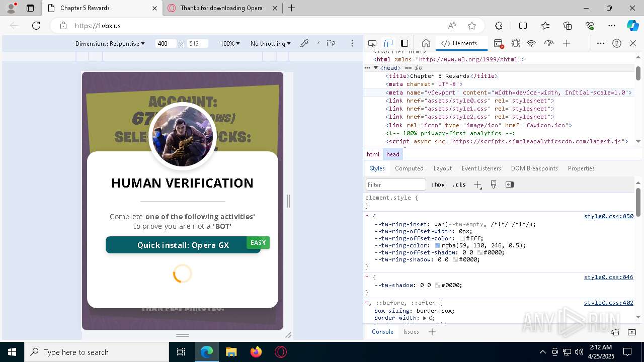This screenshot has width=644, height=362.
Task: Toggle computed styles sidebar pane
Action: pos(510,185)
